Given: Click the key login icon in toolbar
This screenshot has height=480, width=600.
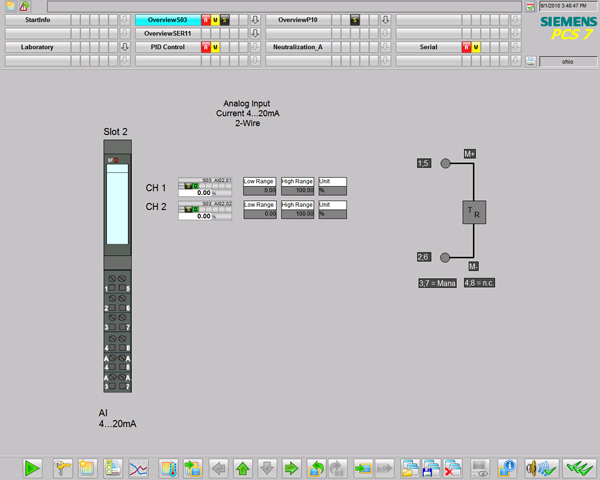Looking at the screenshot, I should (62, 467).
